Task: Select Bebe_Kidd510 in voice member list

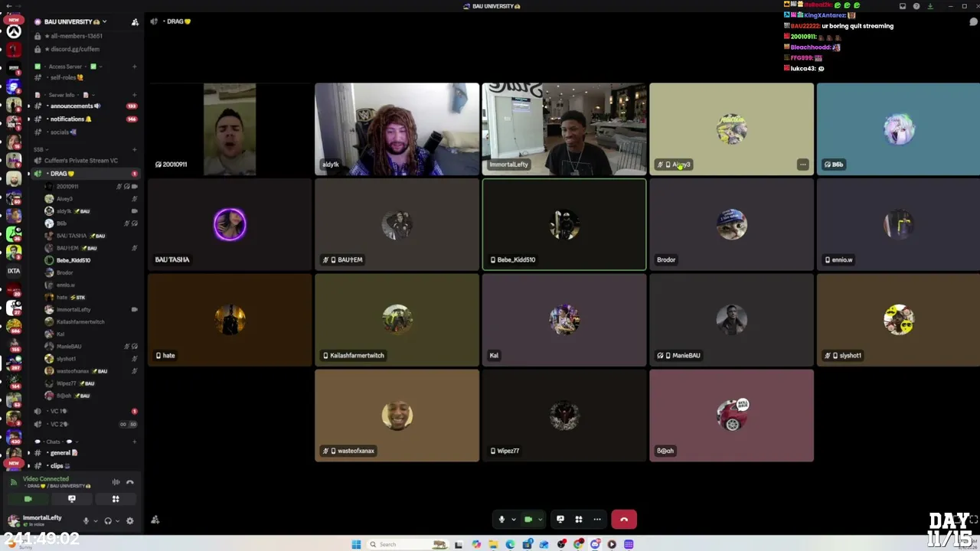Action: click(x=90, y=260)
